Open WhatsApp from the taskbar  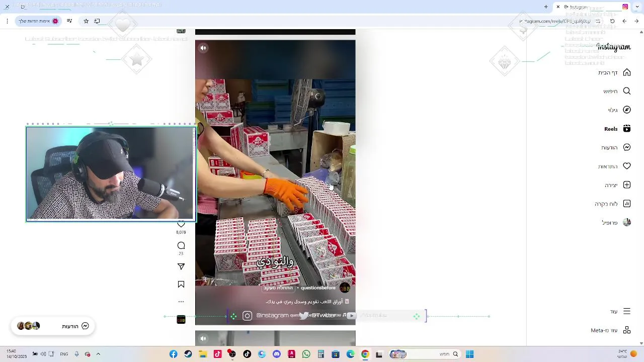(306, 354)
